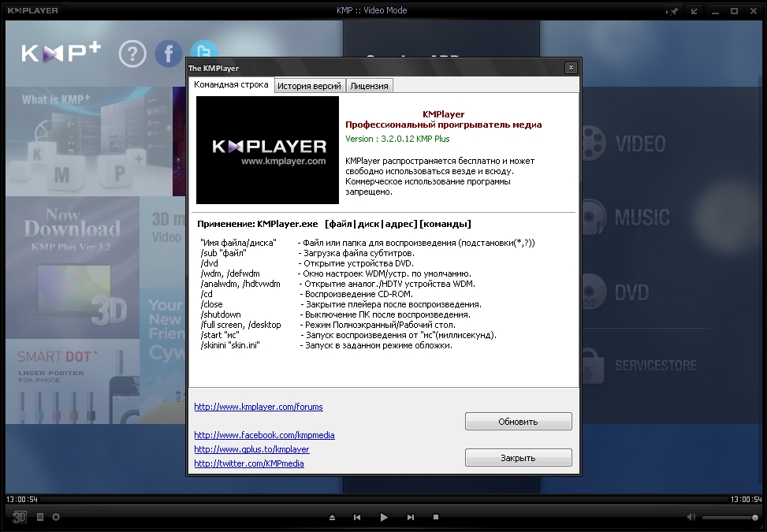The height and width of the screenshot is (532, 767).
Task: Toggle the always-on-top pin icon
Action: [673, 11]
